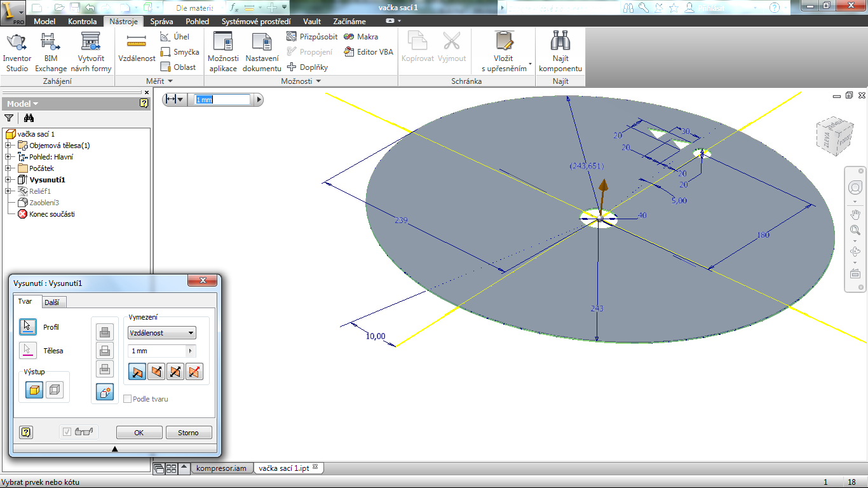Image resolution: width=868 pixels, height=488 pixels.
Task: Select first extrusion direction toggle
Action: 137,372
